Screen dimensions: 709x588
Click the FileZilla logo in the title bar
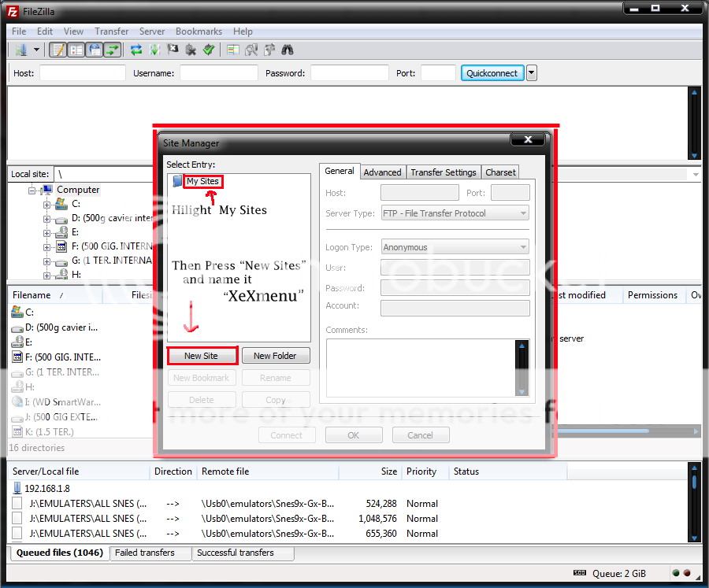13,12
